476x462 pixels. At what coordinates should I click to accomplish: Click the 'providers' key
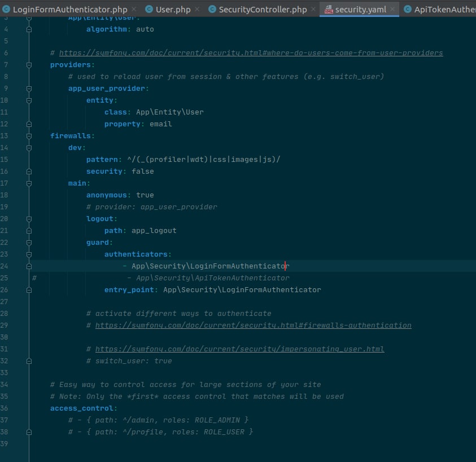(70, 65)
